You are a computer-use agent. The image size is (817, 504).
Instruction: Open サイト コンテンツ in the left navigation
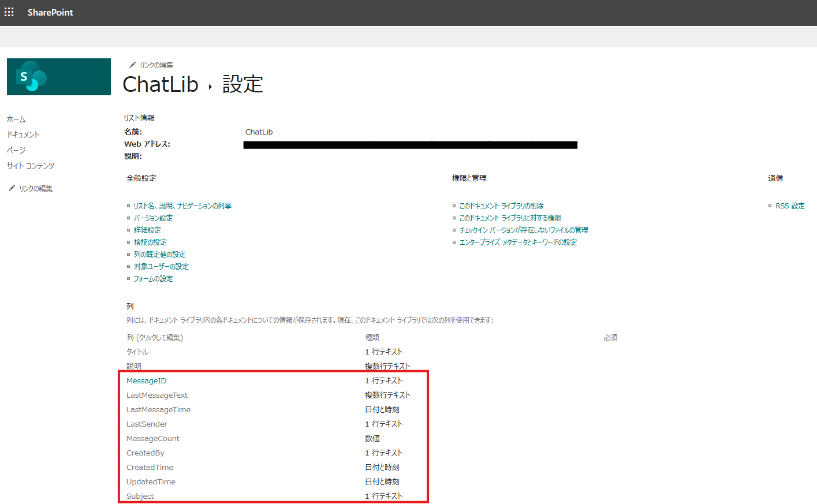click(x=31, y=166)
